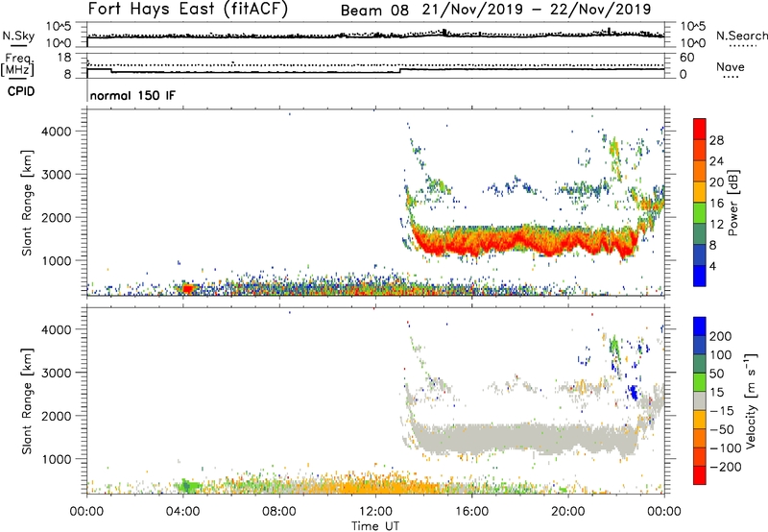Select the Beam 08 label

[374, 11]
